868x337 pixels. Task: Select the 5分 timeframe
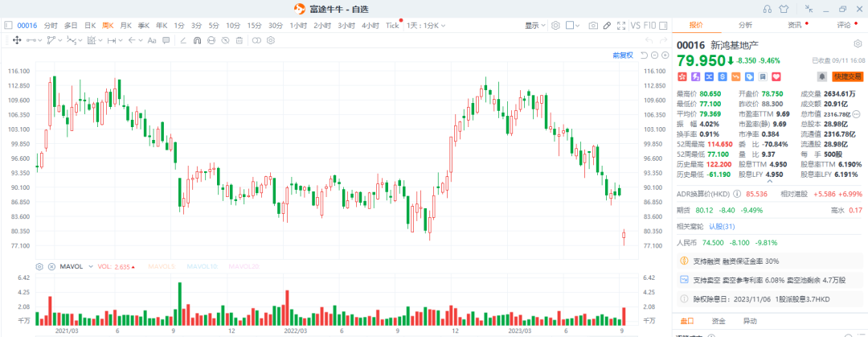pyautogui.click(x=214, y=25)
